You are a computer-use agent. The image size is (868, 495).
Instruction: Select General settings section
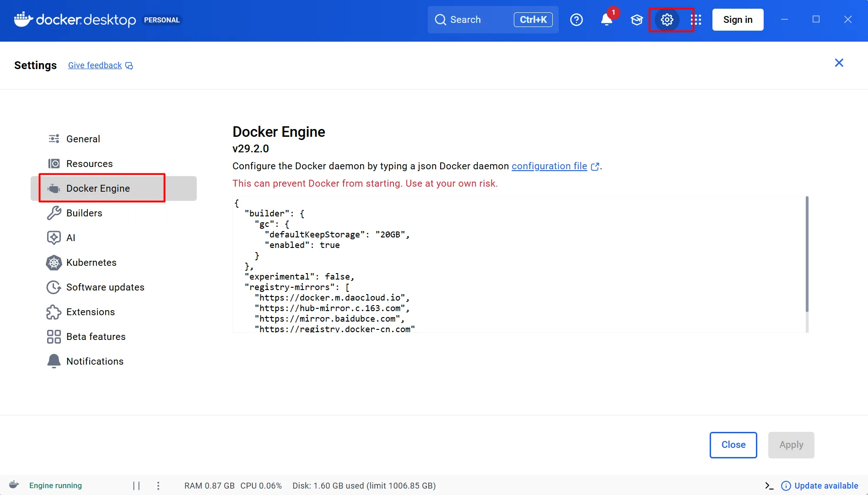pyautogui.click(x=83, y=139)
